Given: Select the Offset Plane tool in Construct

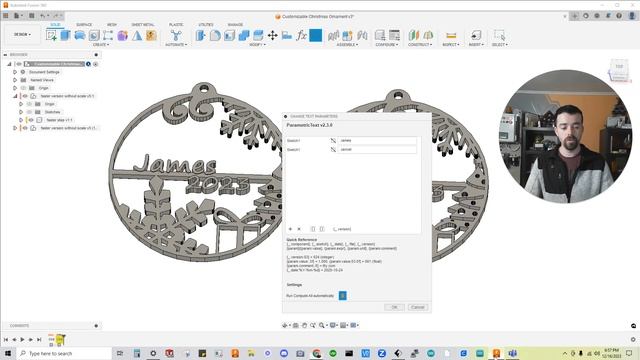Looking at the screenshot, I should pyautogui.click(x=414, y=36).
